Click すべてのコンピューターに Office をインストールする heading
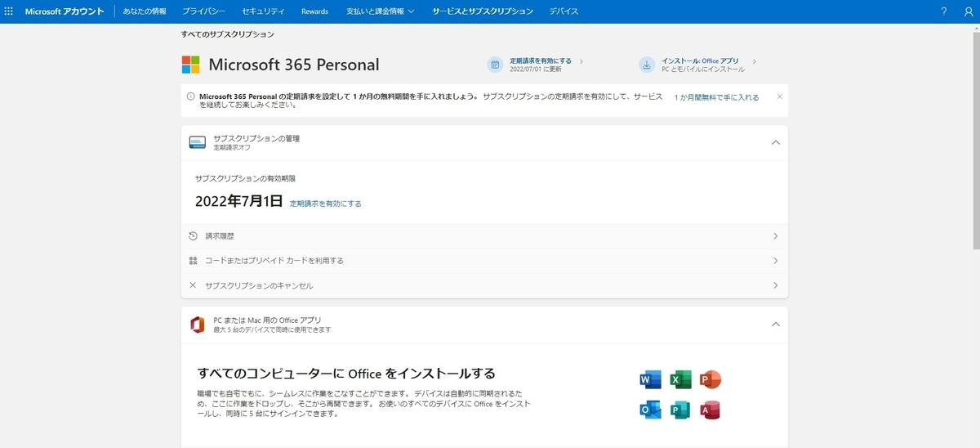This screenshot has width=980, height=448. pos(346,374)
